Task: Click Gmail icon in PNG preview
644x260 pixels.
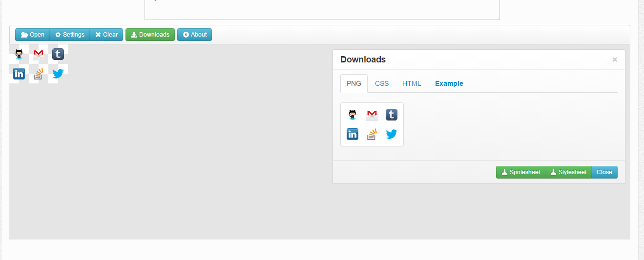Action: pyautogui.click(x=372, y=115)
